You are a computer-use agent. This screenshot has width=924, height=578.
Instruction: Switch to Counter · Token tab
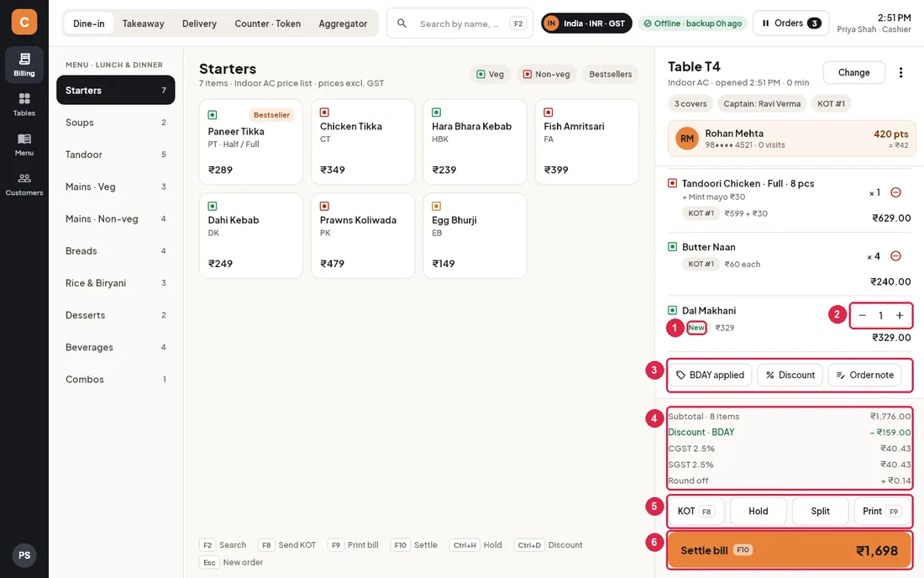point(267,24)
